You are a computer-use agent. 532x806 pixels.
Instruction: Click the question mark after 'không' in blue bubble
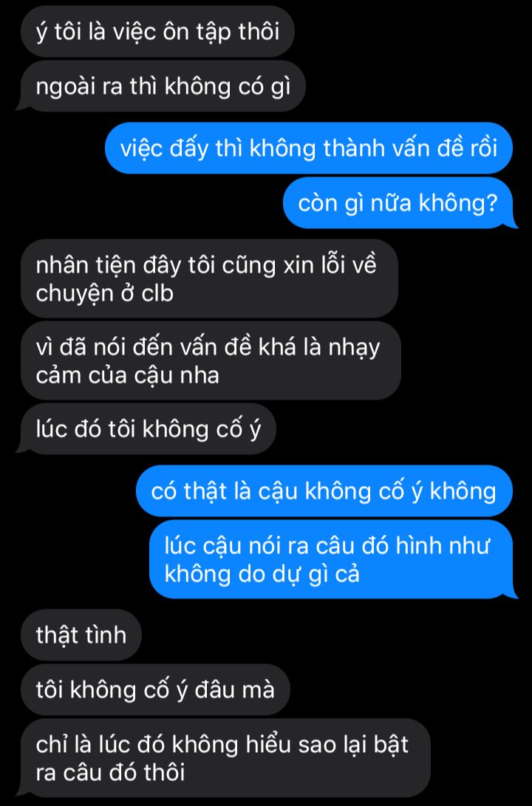click(491, 203)
